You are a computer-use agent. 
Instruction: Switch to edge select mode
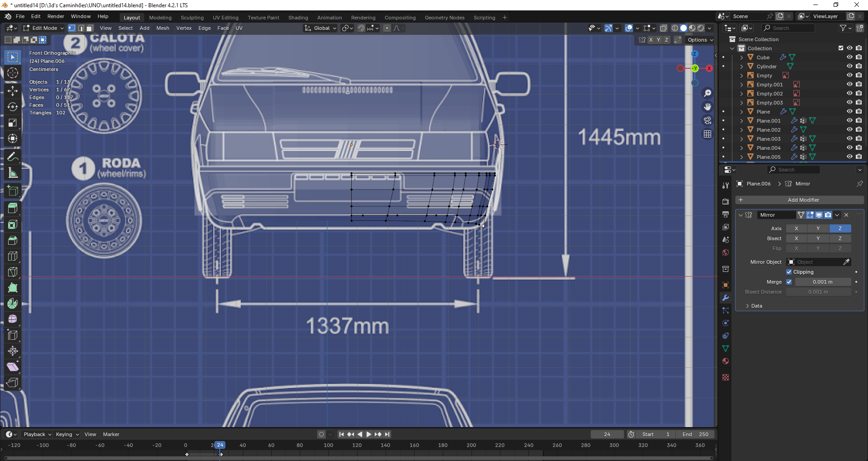81,28
